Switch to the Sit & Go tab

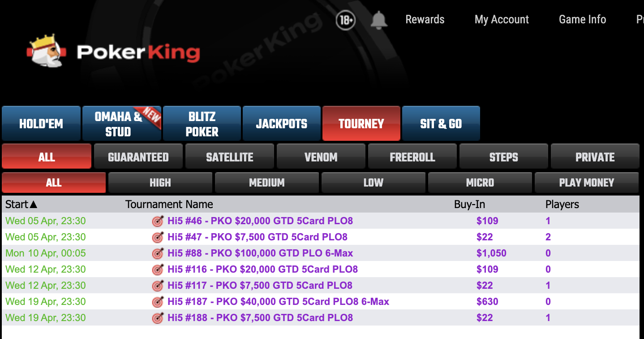[441, 124]
